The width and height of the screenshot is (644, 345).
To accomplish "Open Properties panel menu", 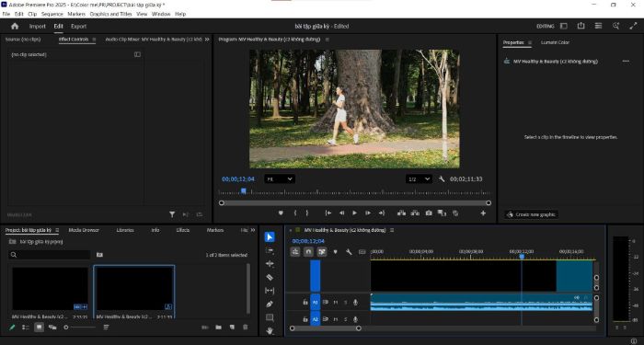I will point(530,42).
